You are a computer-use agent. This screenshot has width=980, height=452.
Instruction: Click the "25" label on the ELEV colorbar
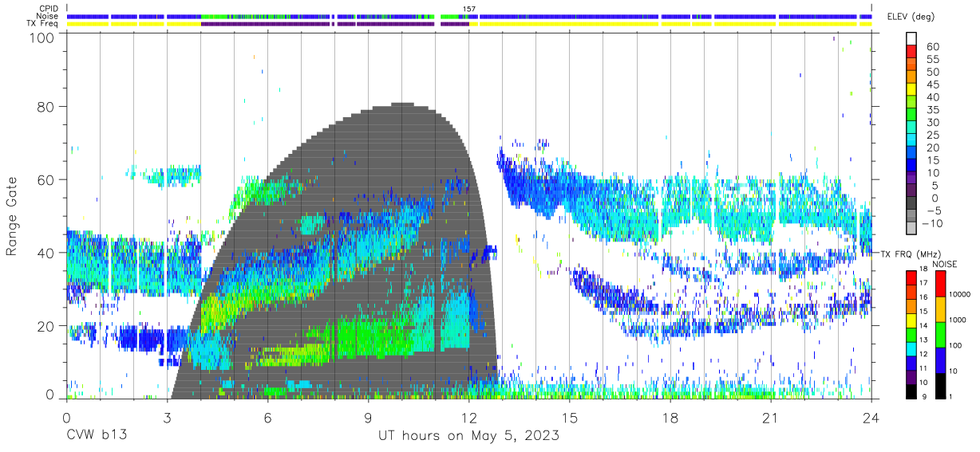pos(933,135)
